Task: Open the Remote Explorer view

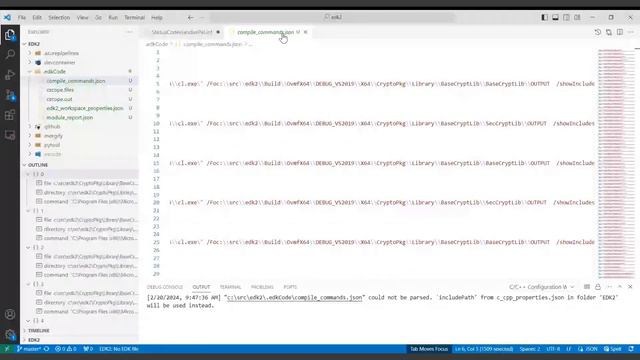Action: (x=10, y=135)
